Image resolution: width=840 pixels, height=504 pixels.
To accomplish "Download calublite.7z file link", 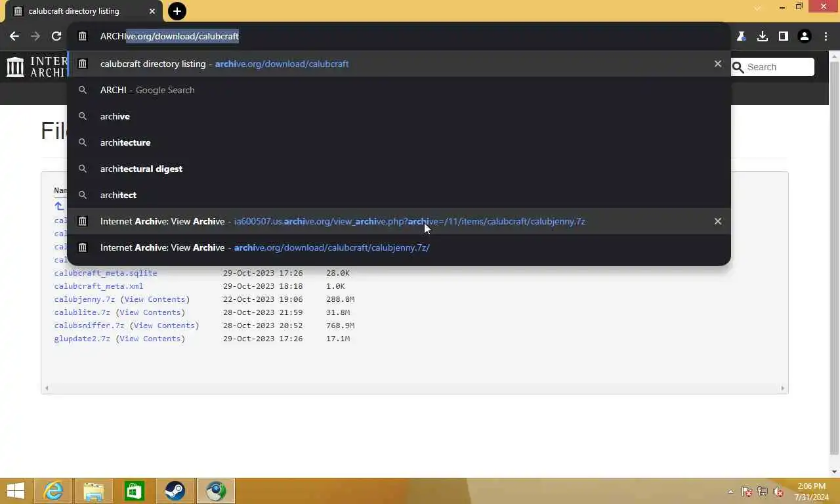I will pyautogui.click(x=82, y=312).
